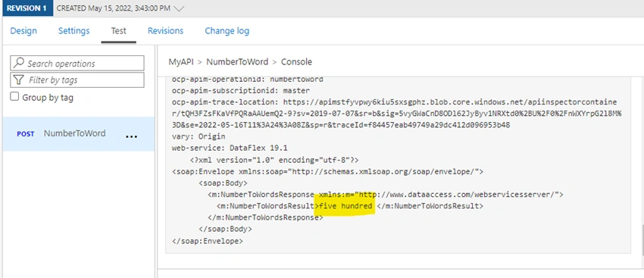The height and width of the screenshot is (278, 644).
Task: Click the CREATED May 15, 2022 timestamp
Action: (114, 8)
